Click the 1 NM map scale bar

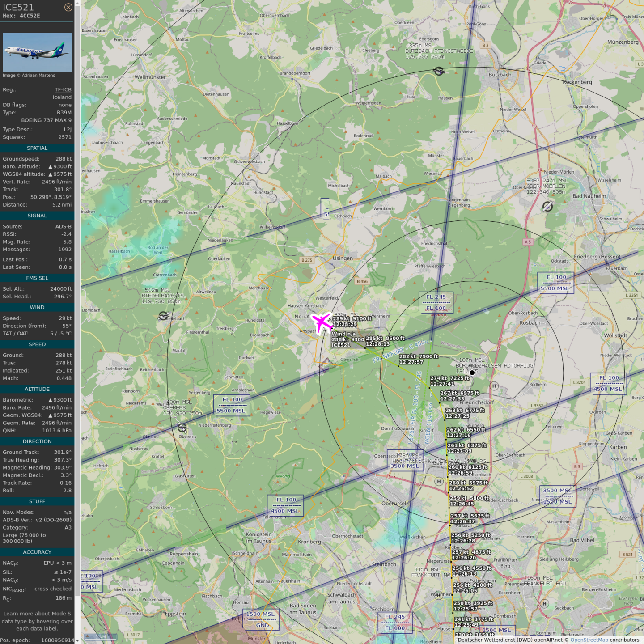point(101,636)
